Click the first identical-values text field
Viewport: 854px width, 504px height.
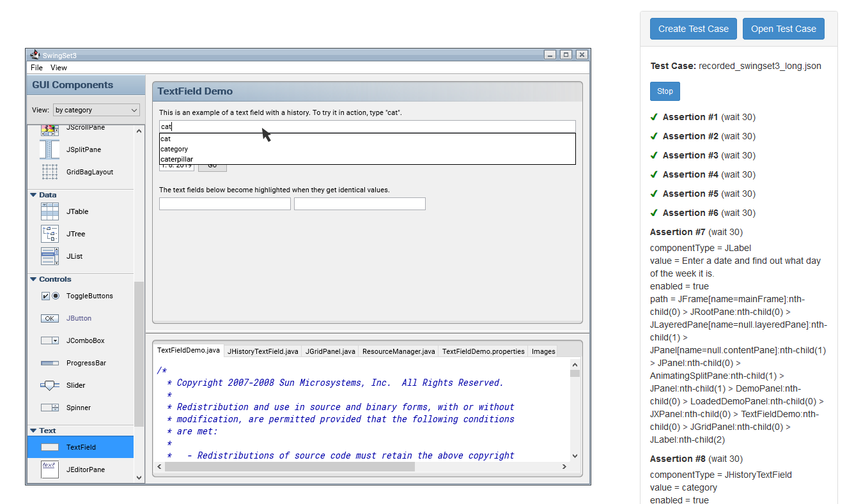(x=225, y=204)
